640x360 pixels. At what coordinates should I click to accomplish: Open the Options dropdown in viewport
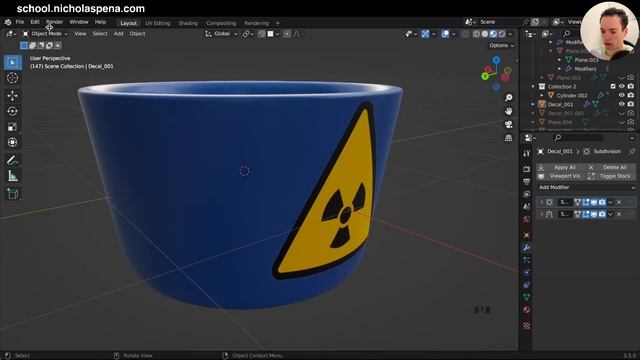502,45
